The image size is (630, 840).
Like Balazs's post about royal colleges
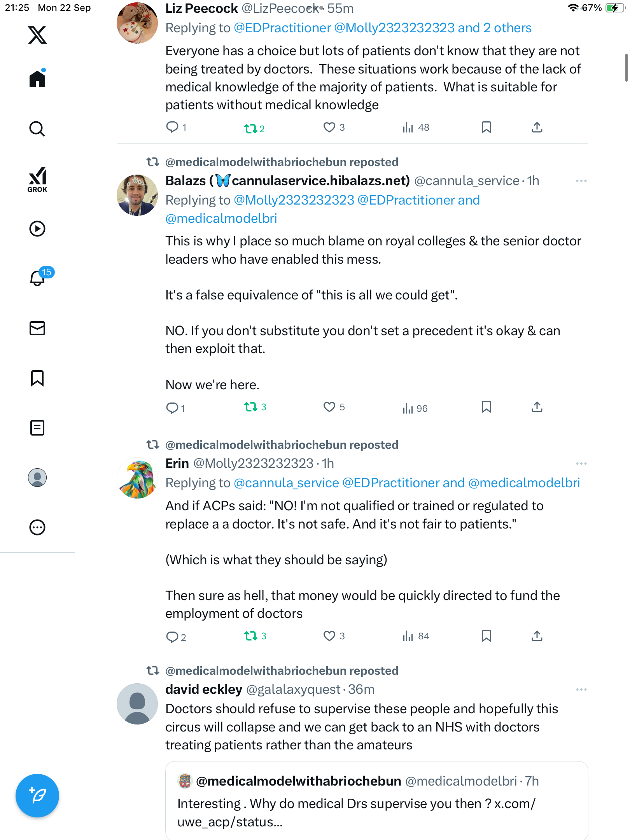pyautogui.click(x=329, y=407)
